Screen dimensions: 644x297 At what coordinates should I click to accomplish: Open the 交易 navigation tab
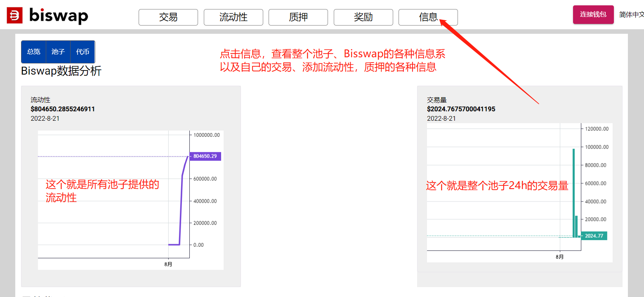tap(168, 17)
